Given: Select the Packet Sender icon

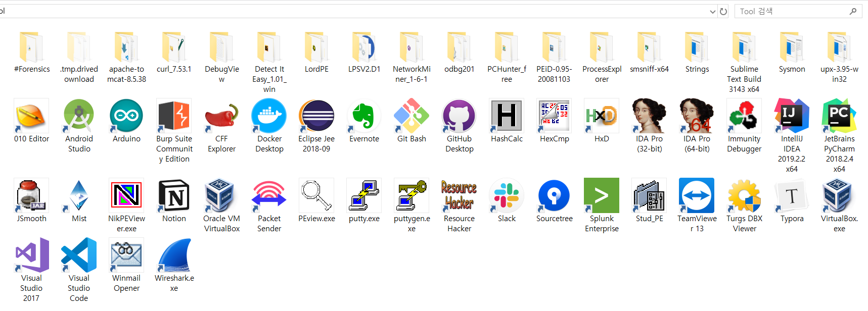Looking at the screenshot, I should (269, 195).
